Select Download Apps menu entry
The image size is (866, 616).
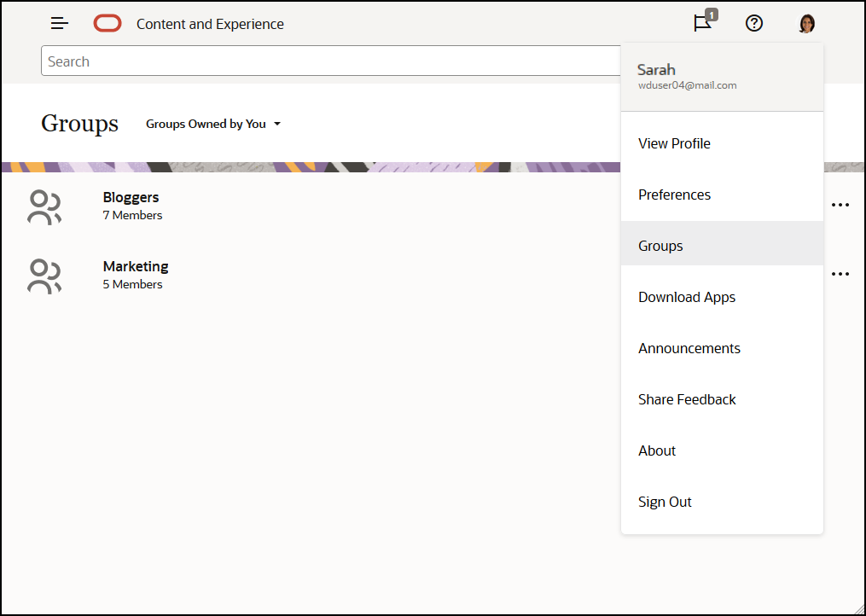click(687, 297)
